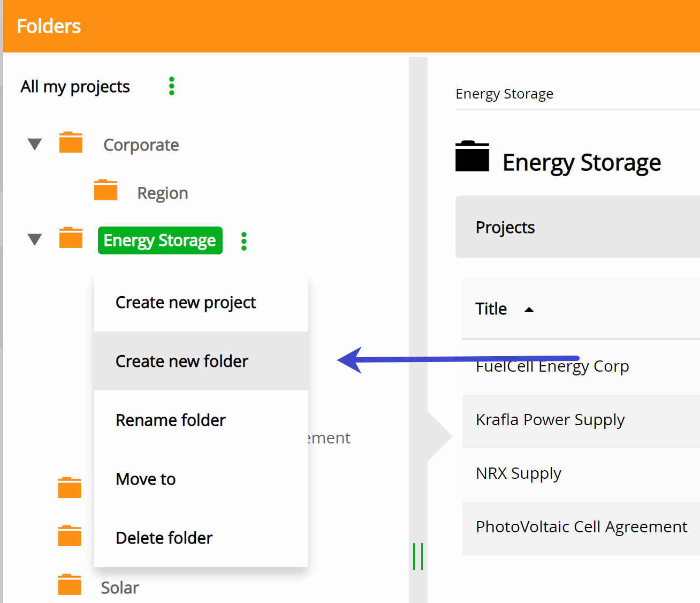This screenshot has height=603, width=700.
Task: Open the Energy Storage three-dot options menu
Action: [244, 242]
